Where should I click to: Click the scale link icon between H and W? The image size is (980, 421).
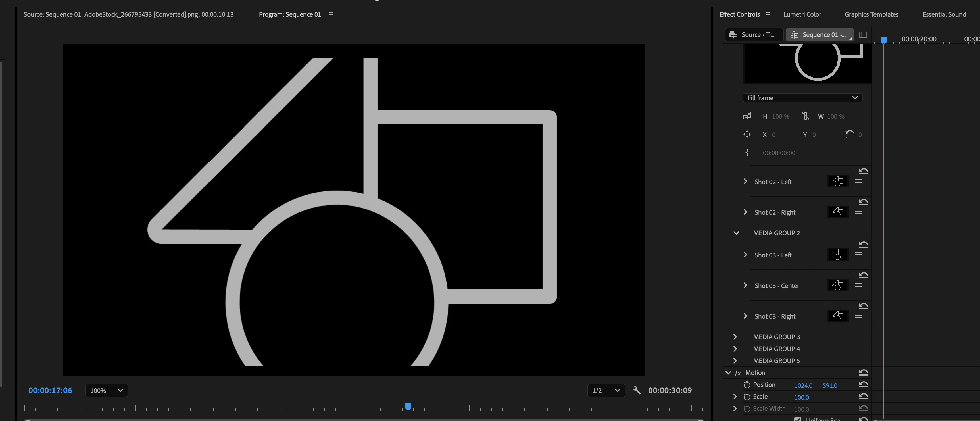pos(805,116)
